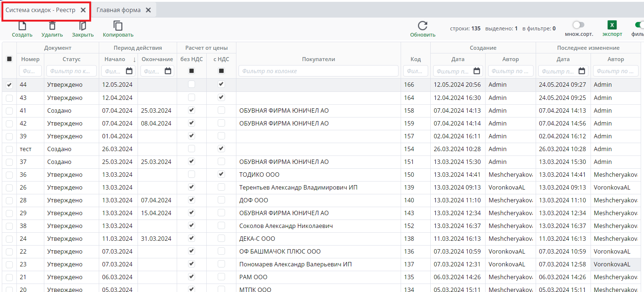Click the Create document icon

coord(22,26)
